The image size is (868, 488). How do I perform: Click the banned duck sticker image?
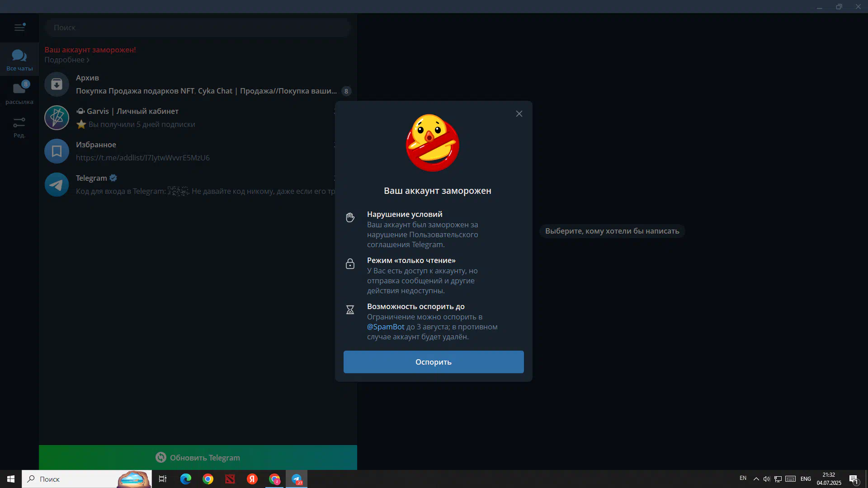click(433, 143)
